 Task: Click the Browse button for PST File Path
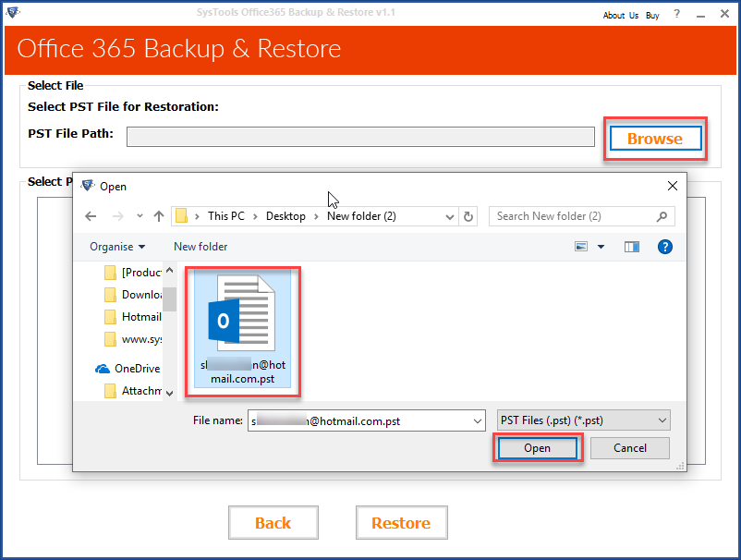[x=654, y=138]
